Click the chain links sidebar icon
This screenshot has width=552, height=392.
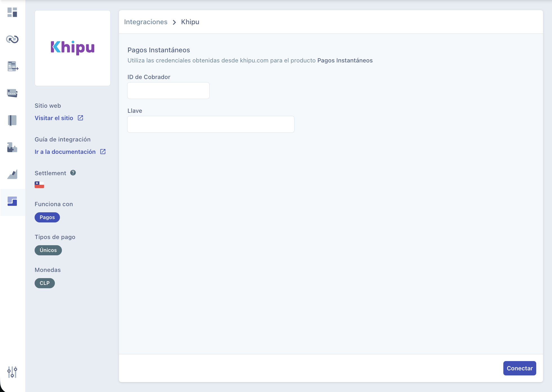tap(12, 39)
